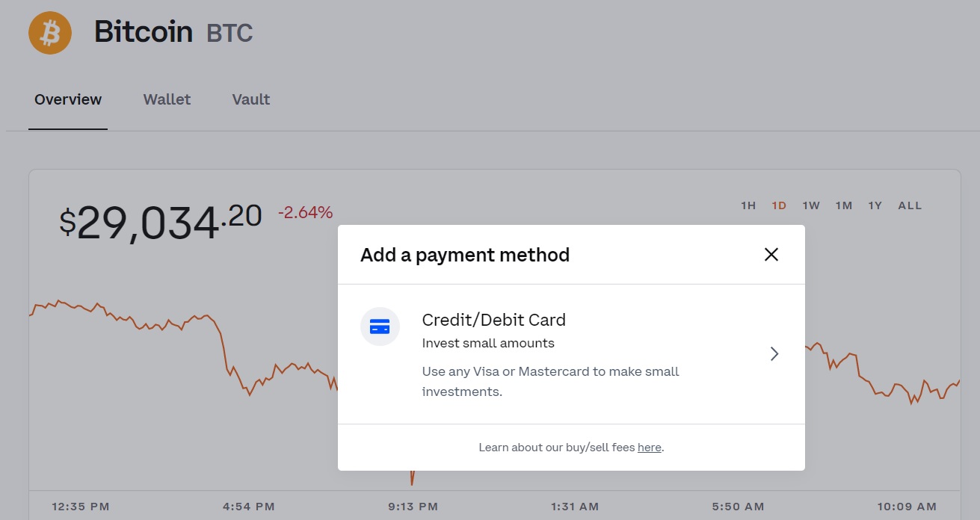The height and width of the screenshot is (520, 980).
Task: Open the Vault tab
Action: pos(251,99)
